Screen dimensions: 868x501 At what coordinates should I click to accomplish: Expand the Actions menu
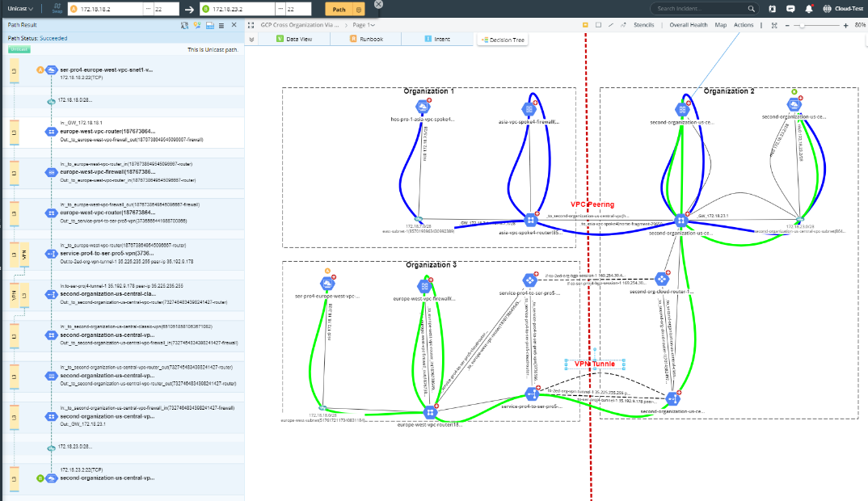click(743, 24)
